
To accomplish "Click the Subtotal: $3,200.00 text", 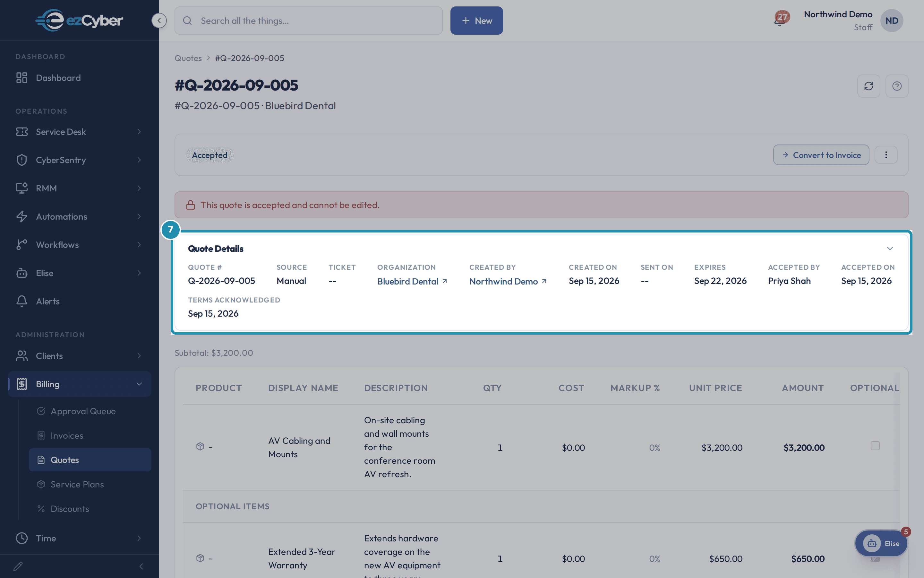I will [x=214, y=353].
